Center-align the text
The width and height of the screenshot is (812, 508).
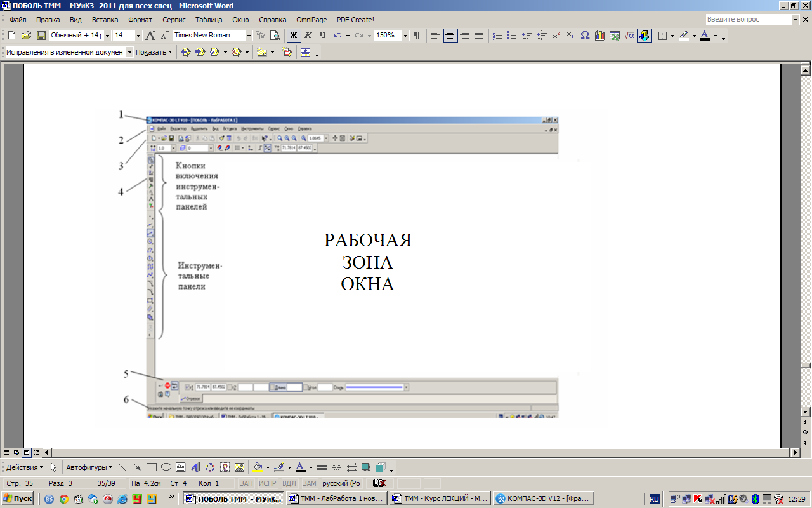(450, 36)
